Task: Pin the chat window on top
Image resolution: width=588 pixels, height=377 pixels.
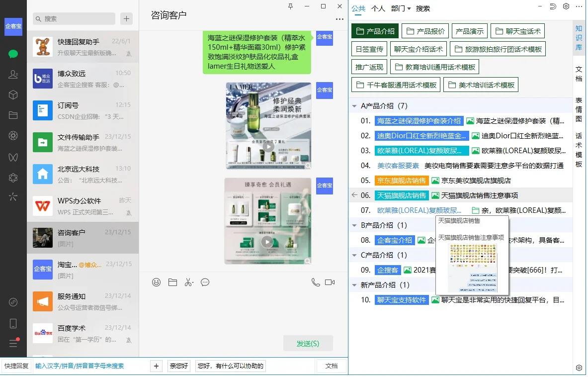Action: 291,6
